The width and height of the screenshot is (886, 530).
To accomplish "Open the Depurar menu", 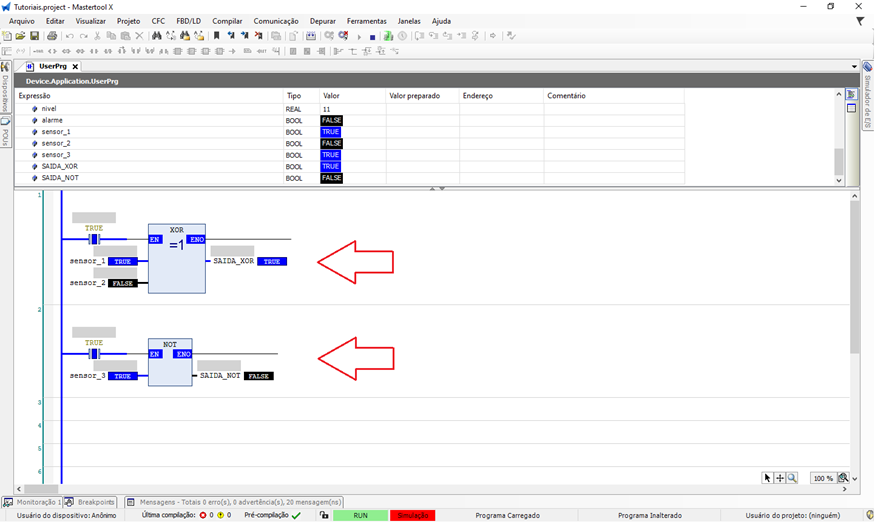I will click(322, 21).
